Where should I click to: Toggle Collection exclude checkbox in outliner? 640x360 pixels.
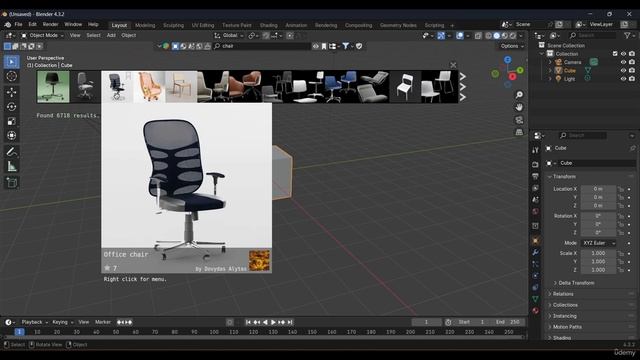click(x=615, y=53)
